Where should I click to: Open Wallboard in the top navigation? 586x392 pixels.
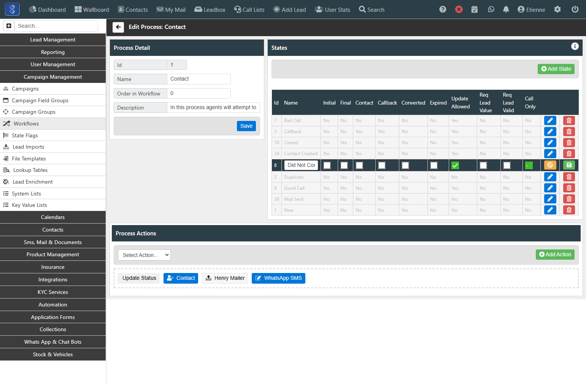92,10
